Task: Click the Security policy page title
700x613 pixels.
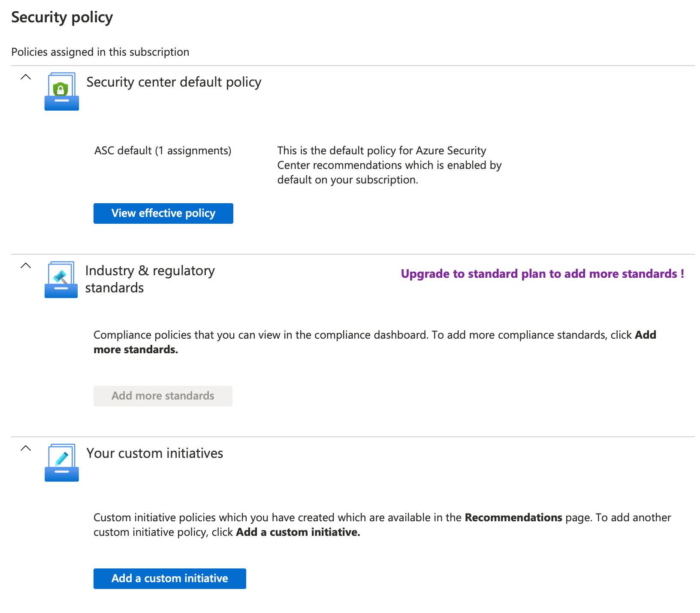Action: 62,17
